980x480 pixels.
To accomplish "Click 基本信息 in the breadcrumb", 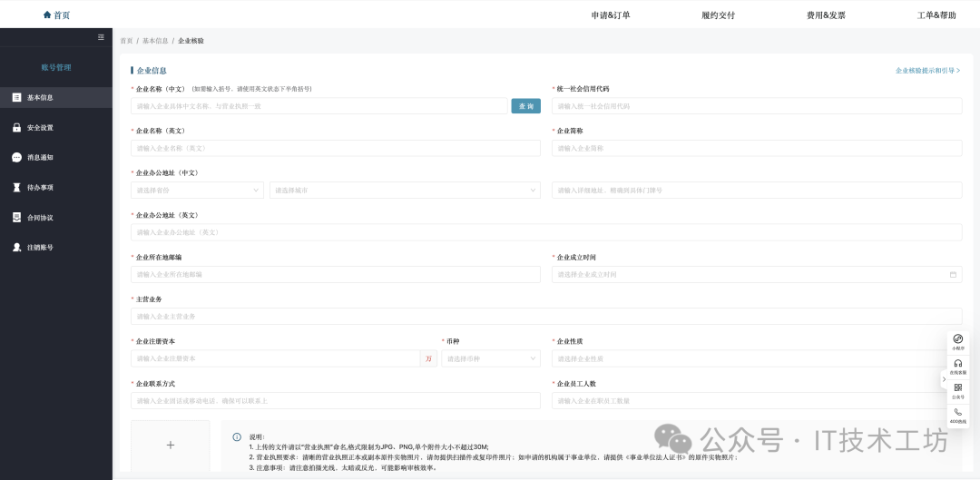I will point(155,41).
